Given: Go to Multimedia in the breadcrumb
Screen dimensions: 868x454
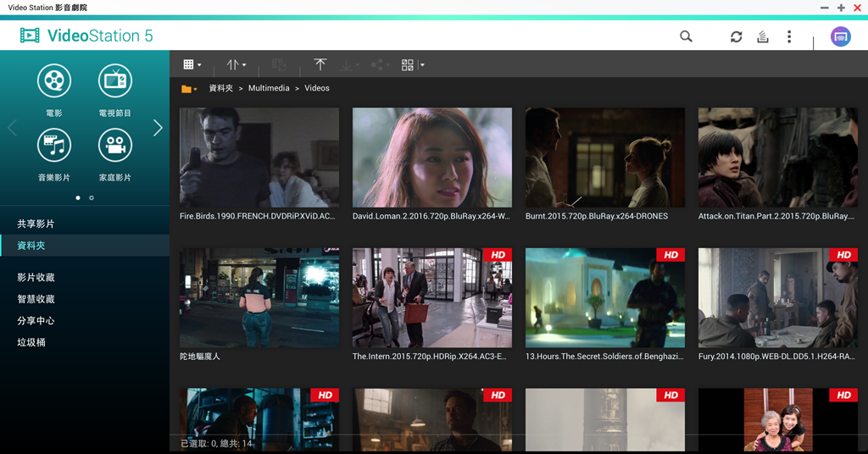Looking at the screenshot, I should (x=269, y=88).
